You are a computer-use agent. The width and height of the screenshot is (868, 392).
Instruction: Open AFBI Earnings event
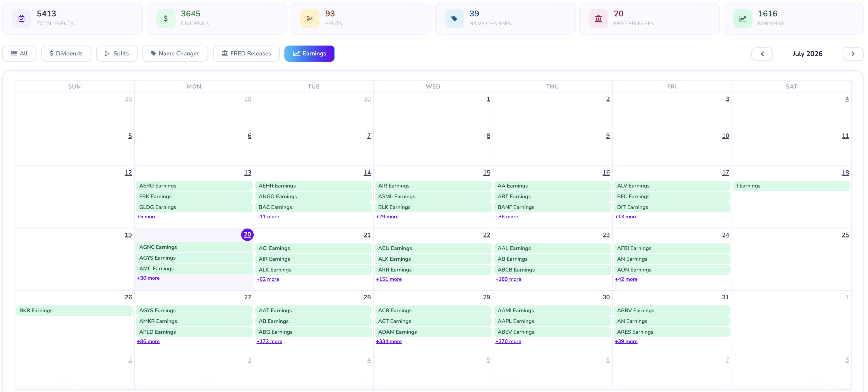coord(672,248)
